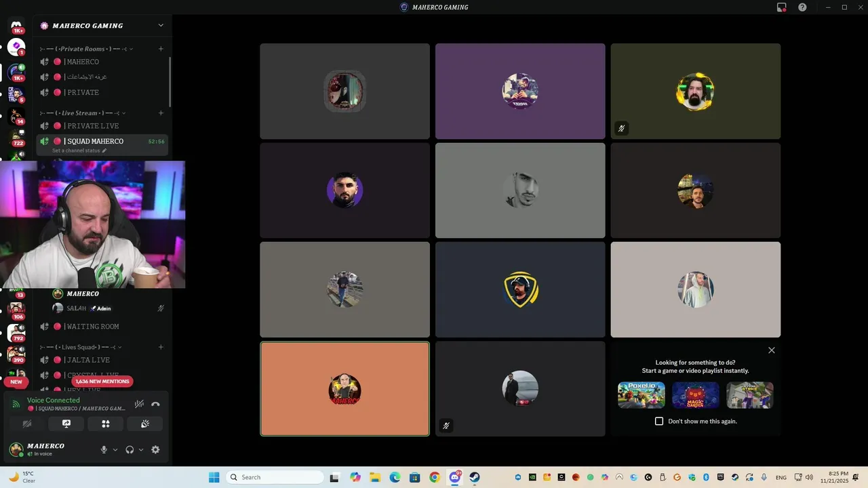This screenshot has width=868, height=488.
Task: Deafen using the headphones icon
Action: point(130,449)
